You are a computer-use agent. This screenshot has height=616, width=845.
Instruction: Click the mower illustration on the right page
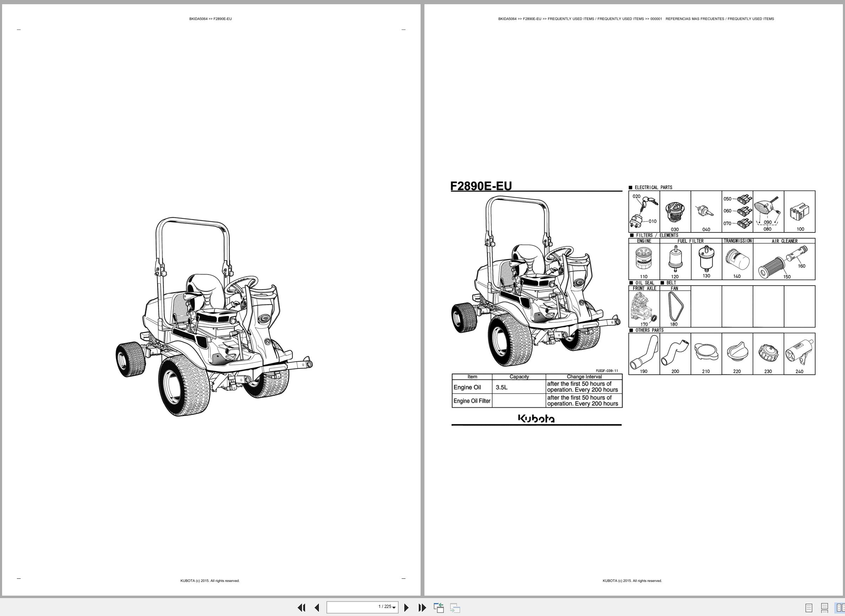(x=536, y=281)
